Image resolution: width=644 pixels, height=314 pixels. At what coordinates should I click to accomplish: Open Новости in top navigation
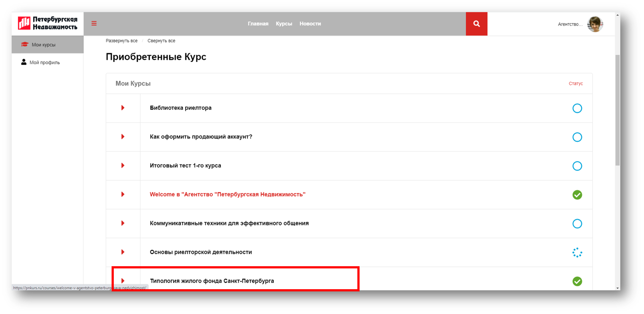click(310, 24)
